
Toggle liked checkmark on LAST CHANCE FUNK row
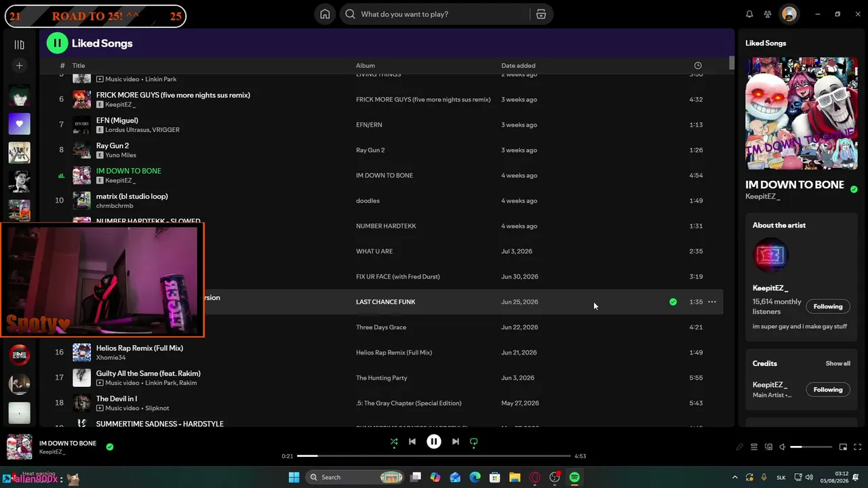tap(673, 302)
